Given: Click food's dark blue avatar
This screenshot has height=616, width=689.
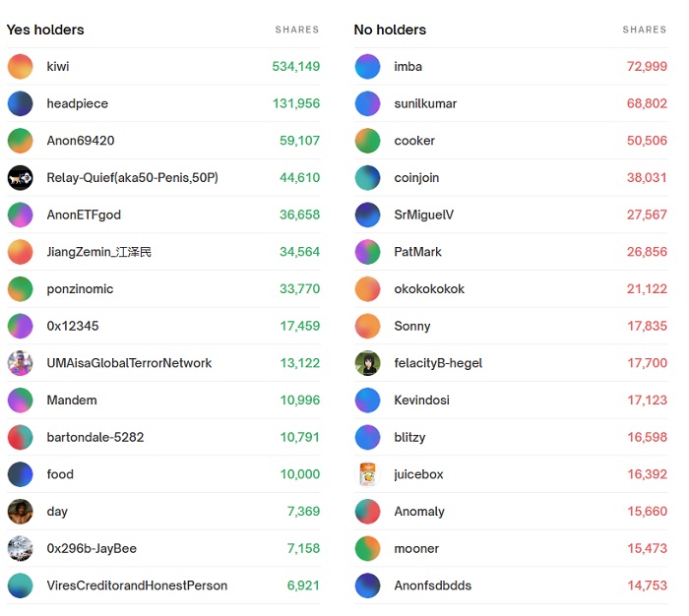Looking at the screenshot, I should point(21,474).
